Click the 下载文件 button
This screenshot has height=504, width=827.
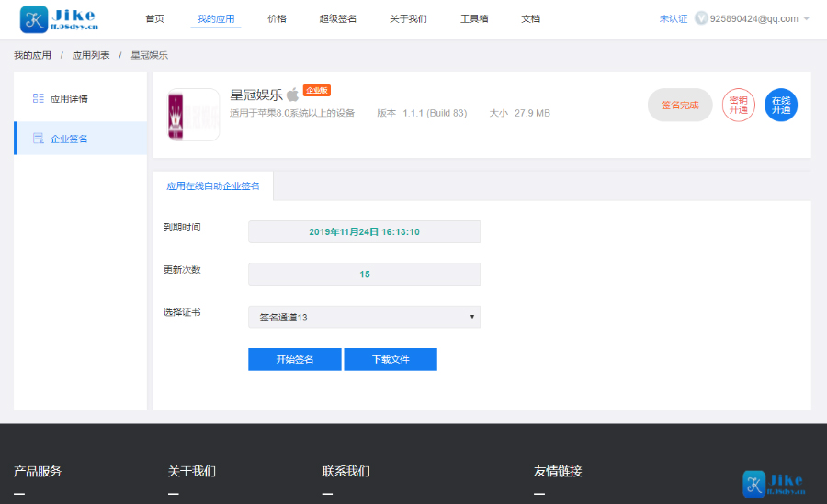click(391, 359)
